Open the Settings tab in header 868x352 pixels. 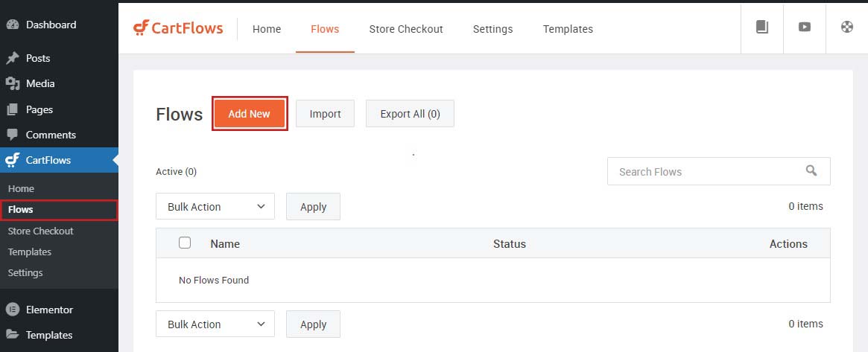click(492, 29)
